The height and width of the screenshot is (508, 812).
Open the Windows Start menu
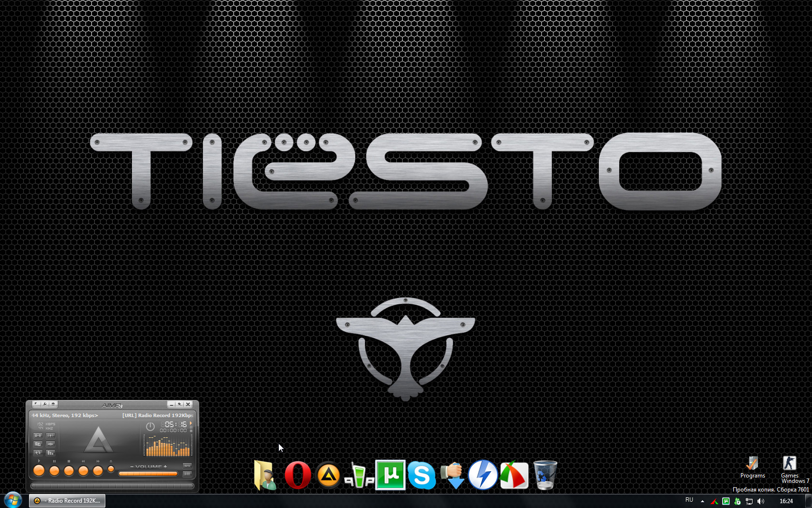(13, 500)
